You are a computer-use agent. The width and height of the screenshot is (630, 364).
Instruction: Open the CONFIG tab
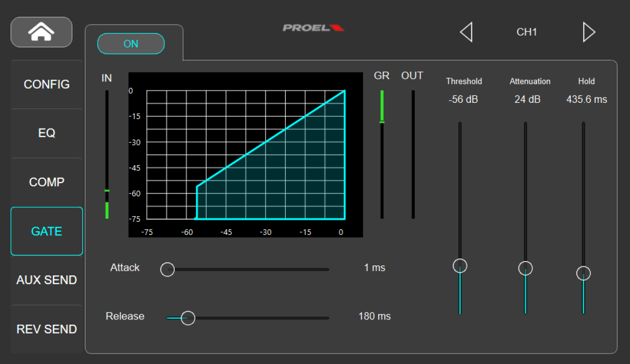(x=47, y=84)
